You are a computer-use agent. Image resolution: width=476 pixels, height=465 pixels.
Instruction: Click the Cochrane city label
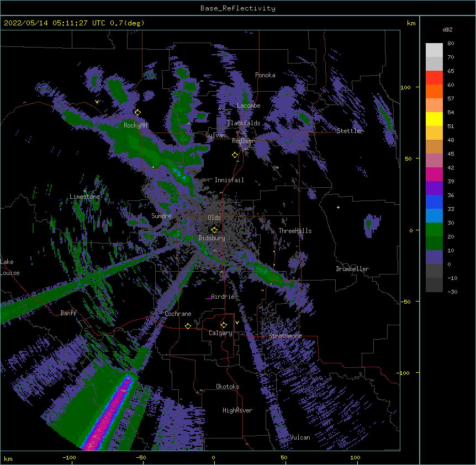(x=178, y=314)
